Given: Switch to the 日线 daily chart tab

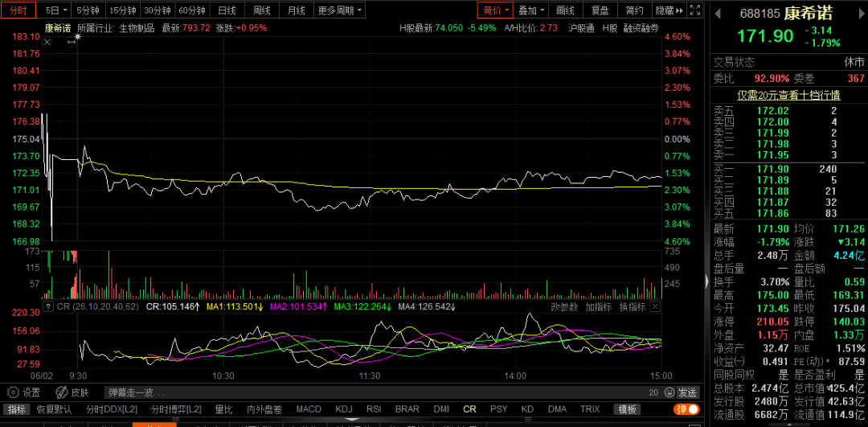Looking at the screenshot, I should pos(227,10).
